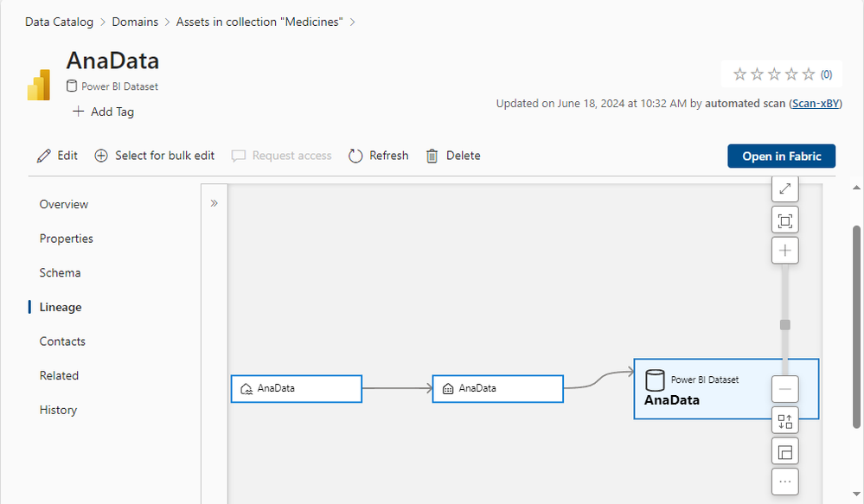Screen dimensions: 864x504
Task: Click the warehouse icon in the middle AnaData node
Action: coord(448,389)
